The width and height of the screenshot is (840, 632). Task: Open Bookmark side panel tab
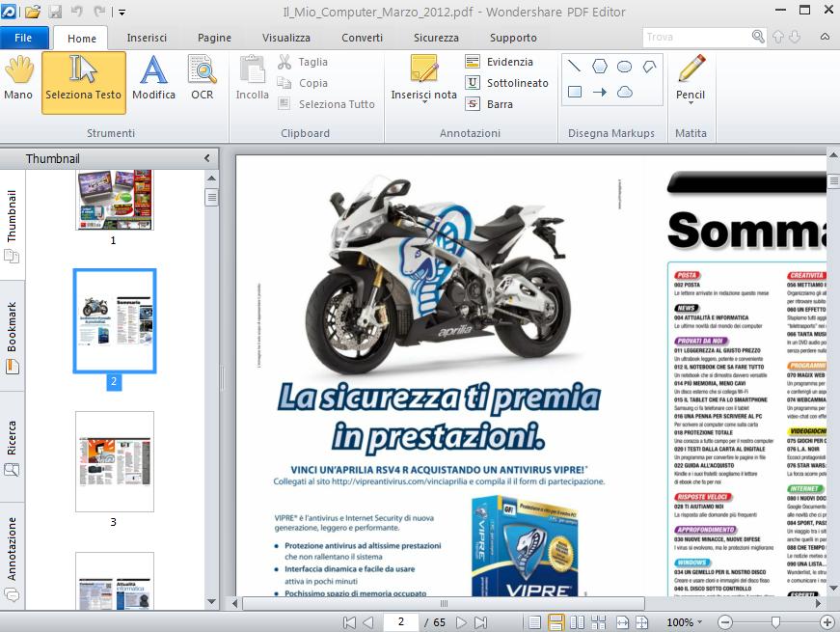point(12,336)
